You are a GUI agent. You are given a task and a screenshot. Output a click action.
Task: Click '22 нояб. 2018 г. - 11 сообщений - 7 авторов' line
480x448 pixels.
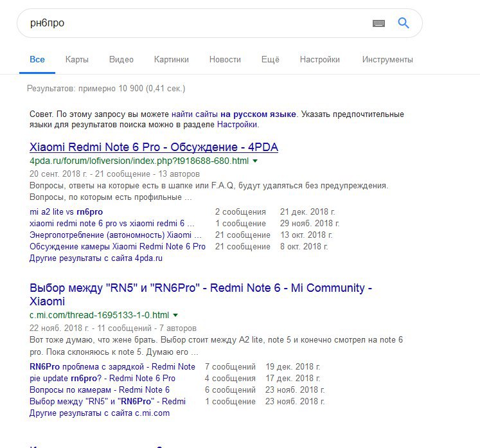click(113, 328)
